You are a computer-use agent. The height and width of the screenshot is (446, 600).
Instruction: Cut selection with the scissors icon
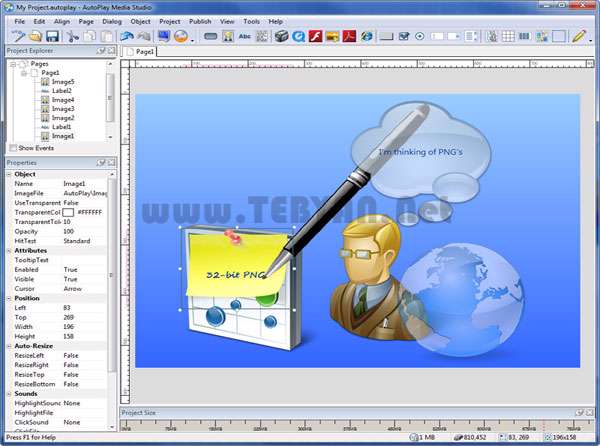point(73,36)
